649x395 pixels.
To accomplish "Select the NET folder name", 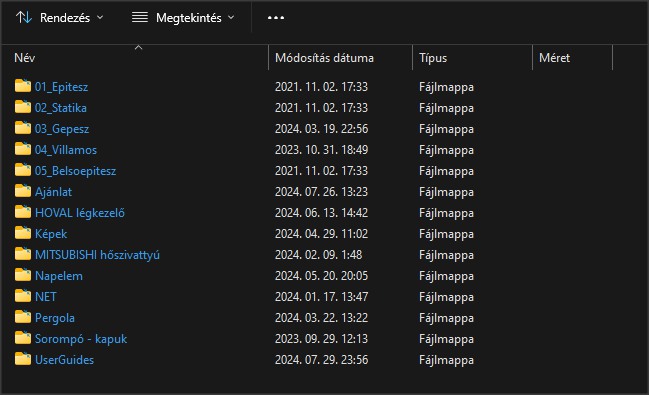I will tap(46, 297).
